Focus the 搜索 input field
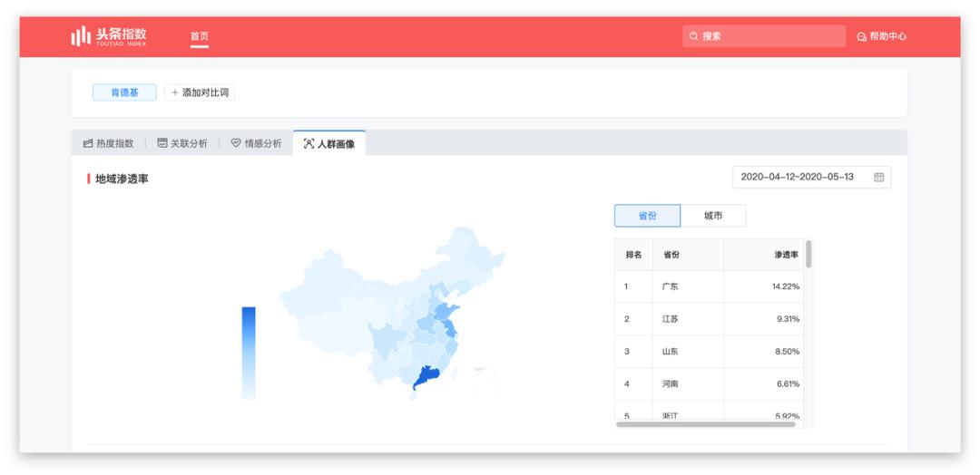 764,36
